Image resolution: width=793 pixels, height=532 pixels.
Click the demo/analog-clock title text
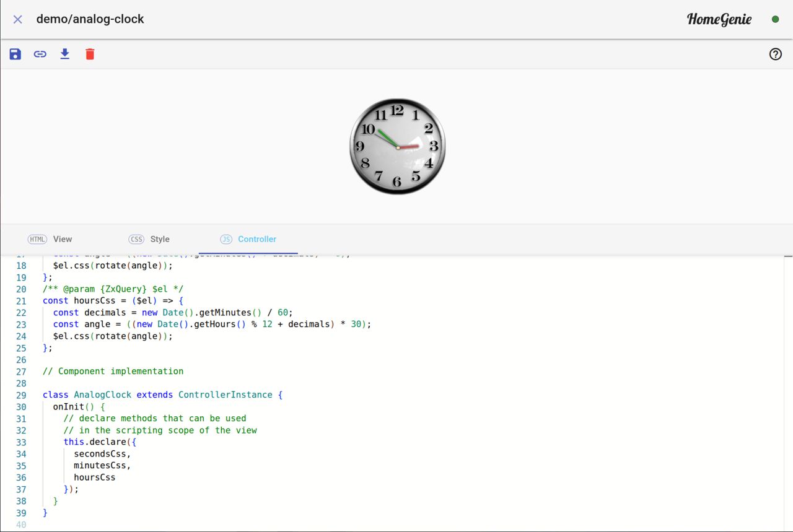(90, 19)
